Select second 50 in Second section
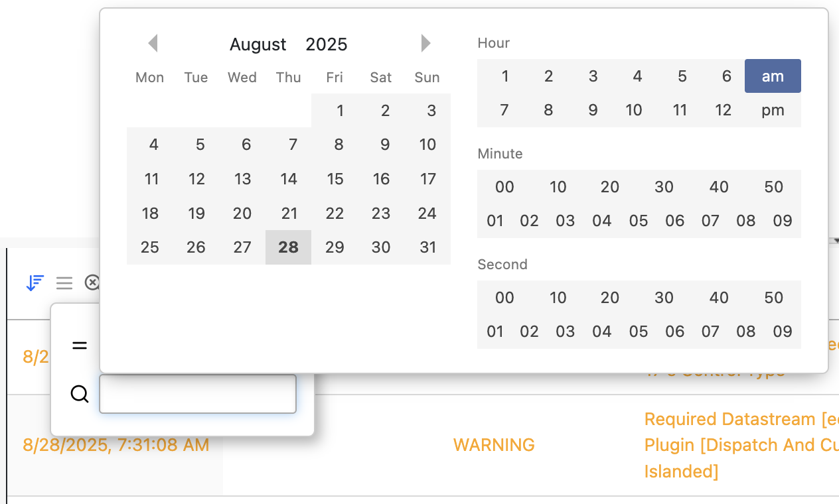This screenshot has height=504, width=839. click(x=773, y=298)
